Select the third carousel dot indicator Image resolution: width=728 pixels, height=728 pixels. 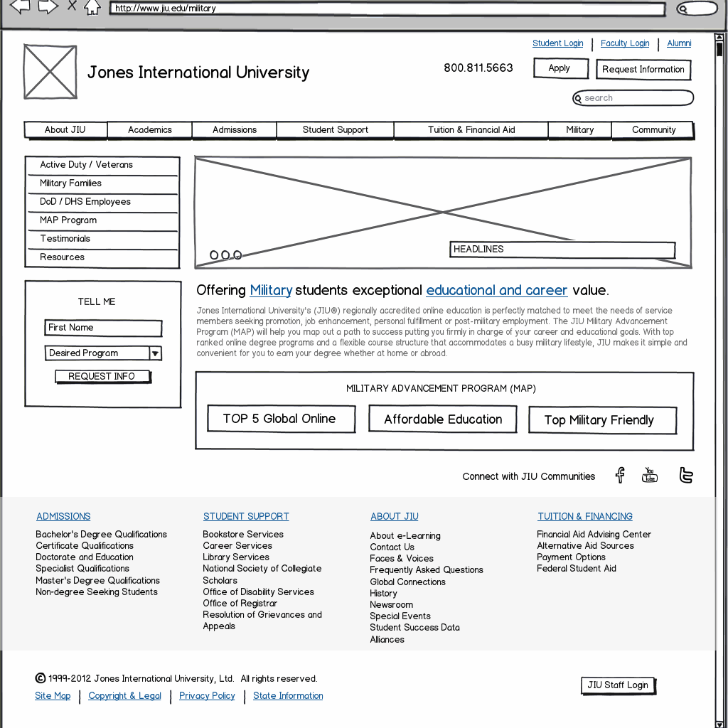click(237, 255)
